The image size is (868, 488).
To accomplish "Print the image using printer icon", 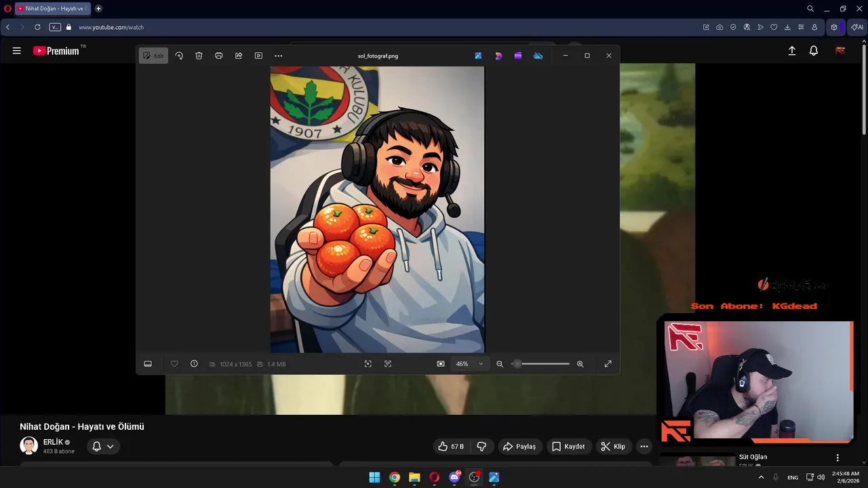I will point(218,56).
